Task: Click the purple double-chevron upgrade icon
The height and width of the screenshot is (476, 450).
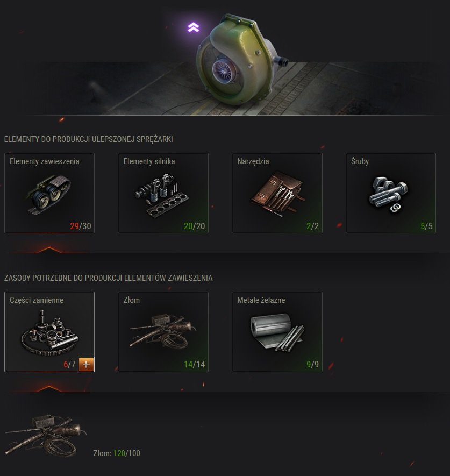Action: point(194,27)
